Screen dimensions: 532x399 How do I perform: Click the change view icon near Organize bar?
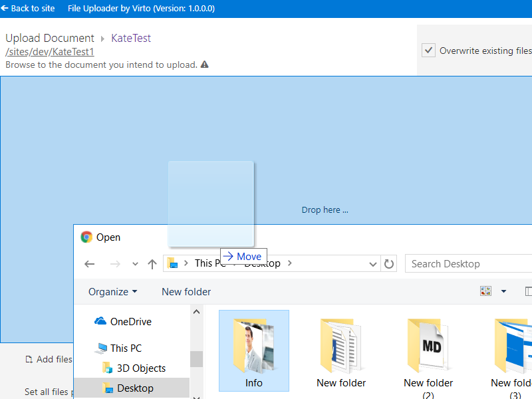pos(485,291)
